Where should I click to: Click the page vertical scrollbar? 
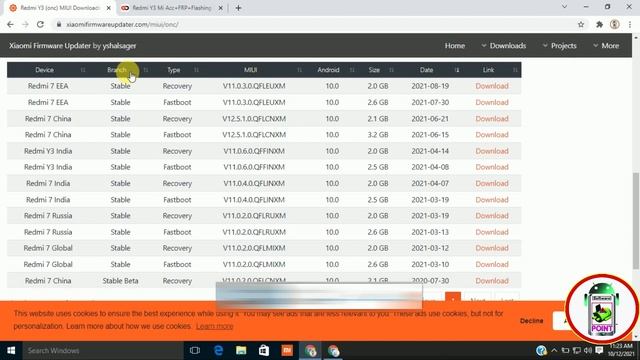(636, 220)
